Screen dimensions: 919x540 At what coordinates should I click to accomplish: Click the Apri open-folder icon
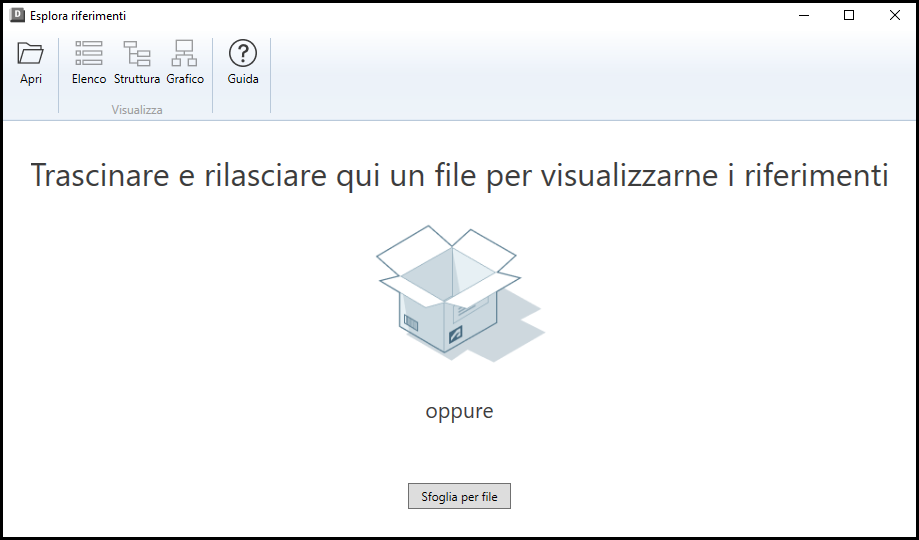point(31,54)
